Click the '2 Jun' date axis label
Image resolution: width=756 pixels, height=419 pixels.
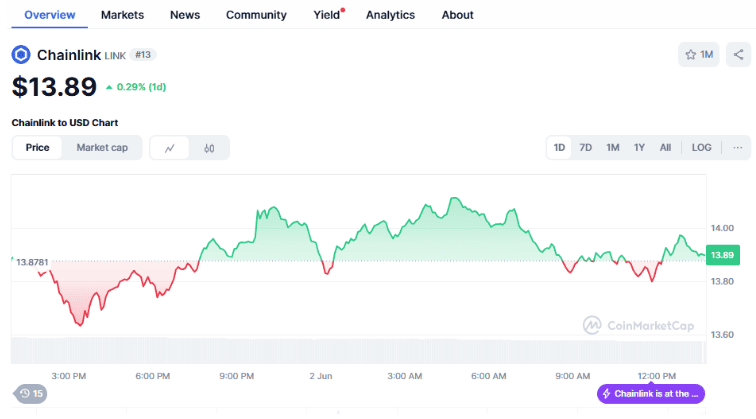click(x=321, y=376)
